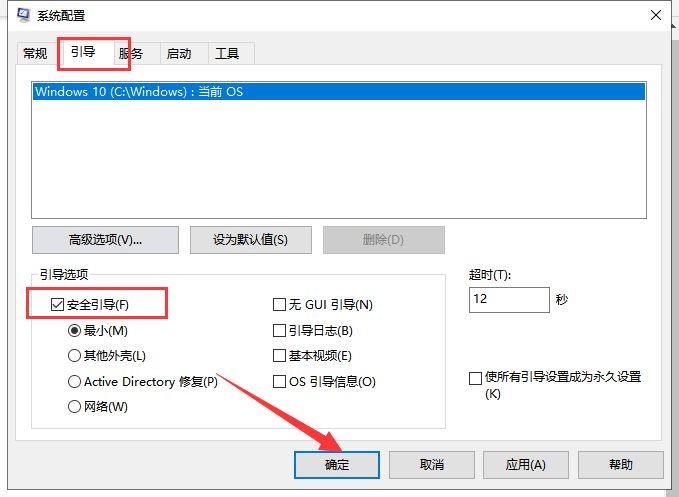
Task: Choose the 网络(W) radio option
Action: (74, 407)
